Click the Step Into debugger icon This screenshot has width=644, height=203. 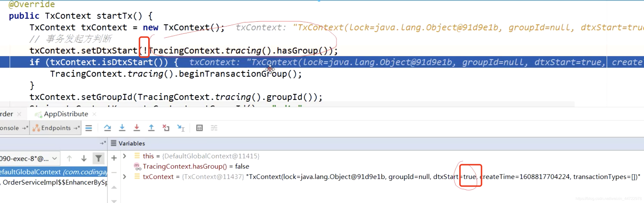click(x=122, y=128)
